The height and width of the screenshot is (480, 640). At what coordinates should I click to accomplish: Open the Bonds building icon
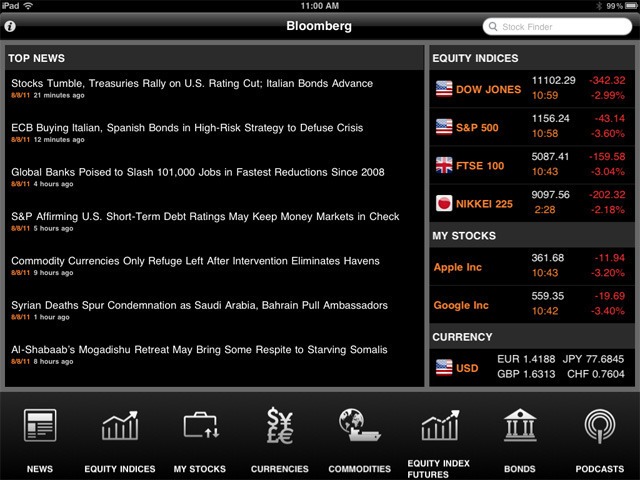click(519, 428)
